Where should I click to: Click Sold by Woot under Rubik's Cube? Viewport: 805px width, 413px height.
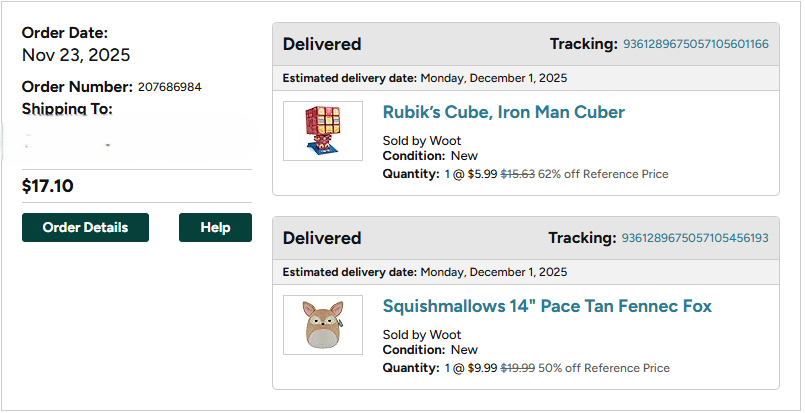(422, 140)
